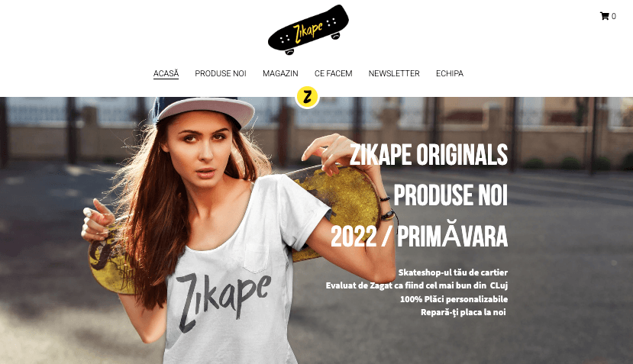Navigate to the NEWSLETTER section

coord(394,73)
